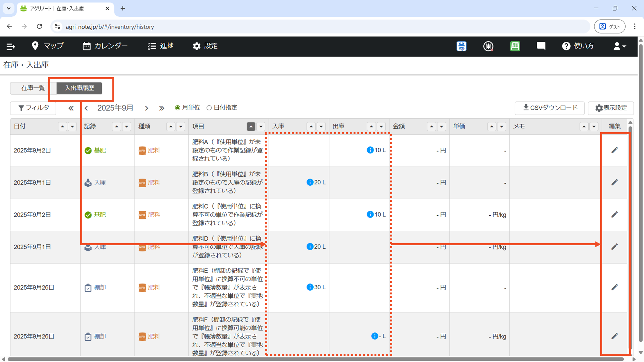Open 表示設定 display settings
This screenshot has width=644, height=362.
pos(611,108)
